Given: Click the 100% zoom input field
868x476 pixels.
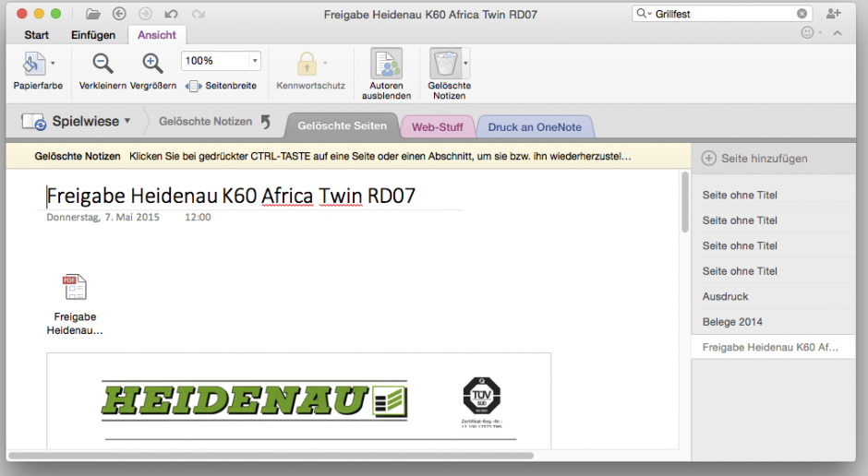Looking at the screenshot, I should coord(215,61).
